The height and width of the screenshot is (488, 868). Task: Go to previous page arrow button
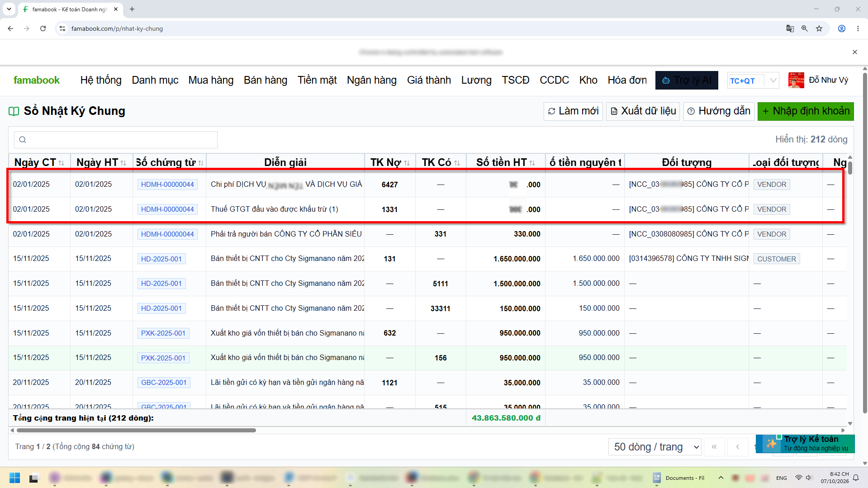(x=738, y=447)
